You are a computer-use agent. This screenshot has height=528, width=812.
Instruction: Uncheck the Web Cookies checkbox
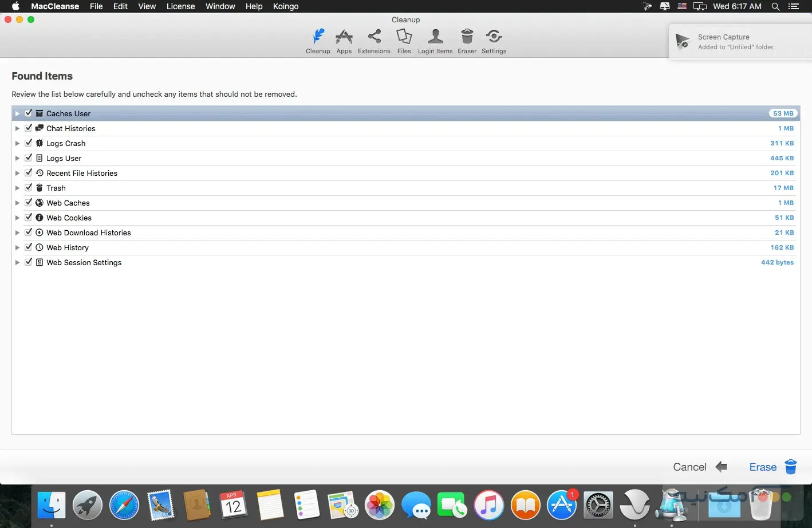click(29, 218)
